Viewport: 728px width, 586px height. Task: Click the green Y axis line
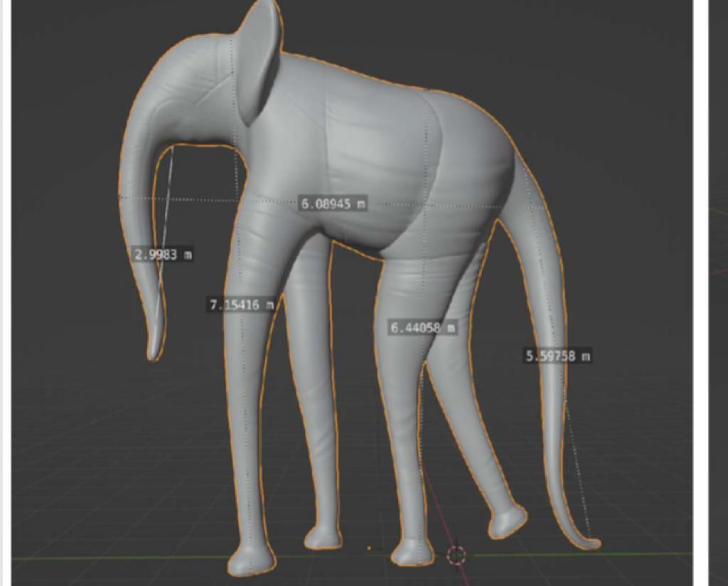click(107, 561)
